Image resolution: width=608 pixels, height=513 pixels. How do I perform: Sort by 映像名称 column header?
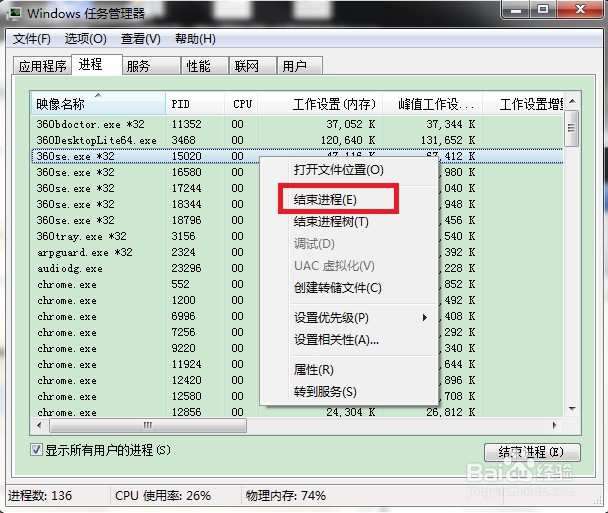[98, 104]
